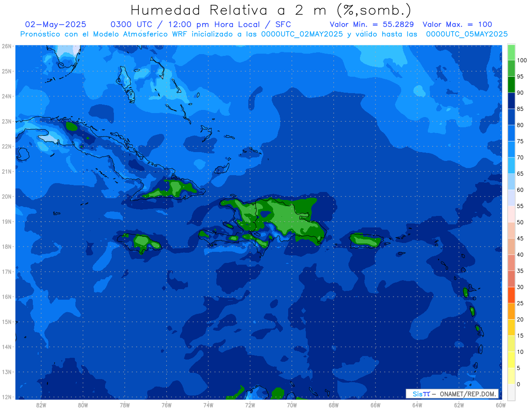Viewport: 532px width, 411px height.
Task: Click the "72W" longitude label
Action: tap(250, 405)
